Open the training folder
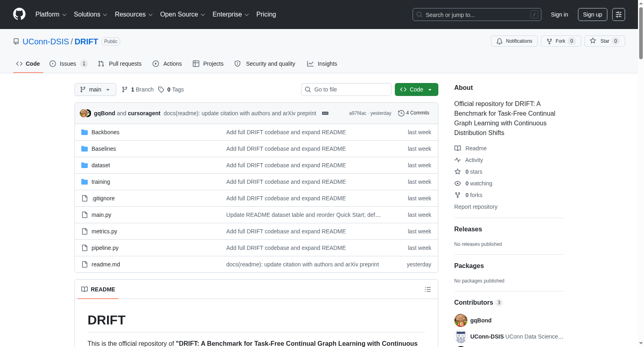 (101, 182)
